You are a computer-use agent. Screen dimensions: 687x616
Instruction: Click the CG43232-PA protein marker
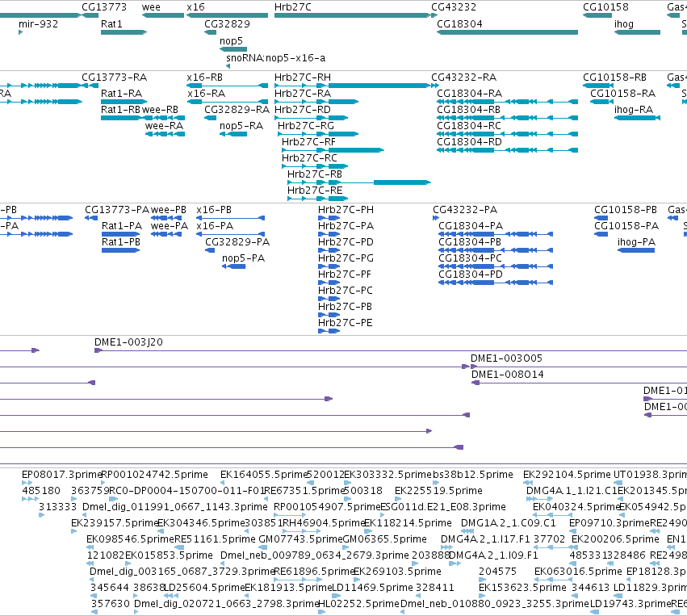click(x=436, y=218)
